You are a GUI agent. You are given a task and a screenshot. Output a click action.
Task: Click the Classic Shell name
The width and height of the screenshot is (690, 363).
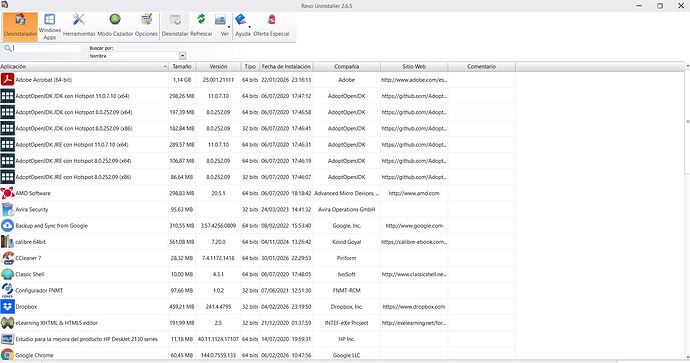(x=30, y=274)
